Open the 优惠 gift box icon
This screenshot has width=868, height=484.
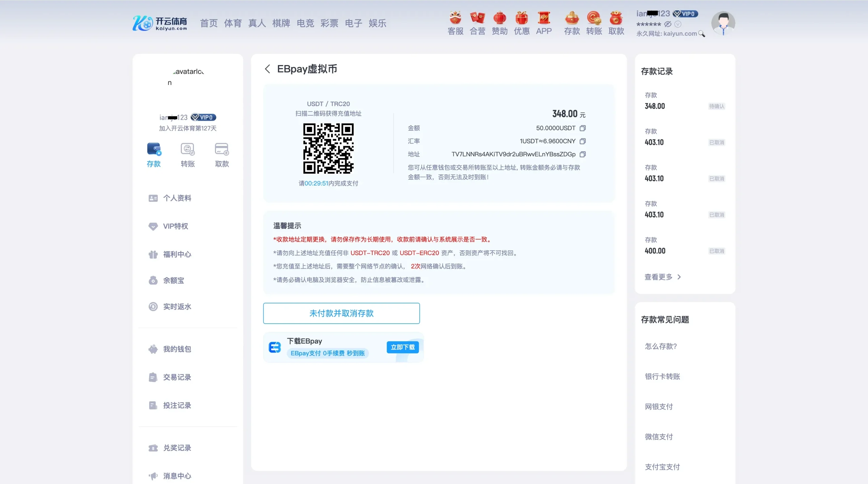click(521, 18)
